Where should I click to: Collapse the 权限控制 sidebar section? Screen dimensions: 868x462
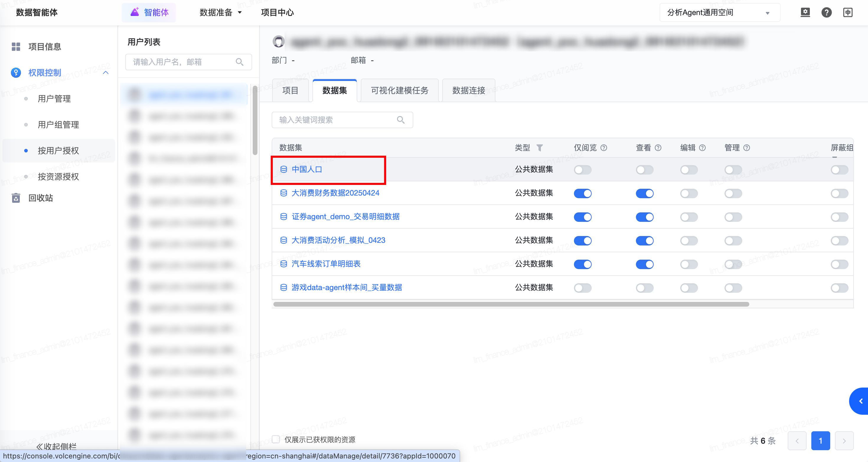coord(105,73)
